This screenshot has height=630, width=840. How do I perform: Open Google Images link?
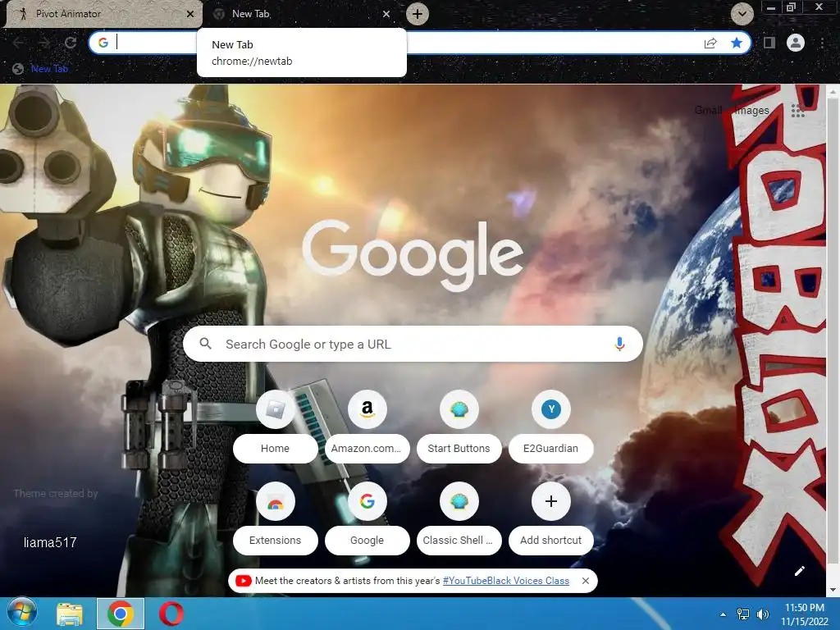click(x=752, y=111)
